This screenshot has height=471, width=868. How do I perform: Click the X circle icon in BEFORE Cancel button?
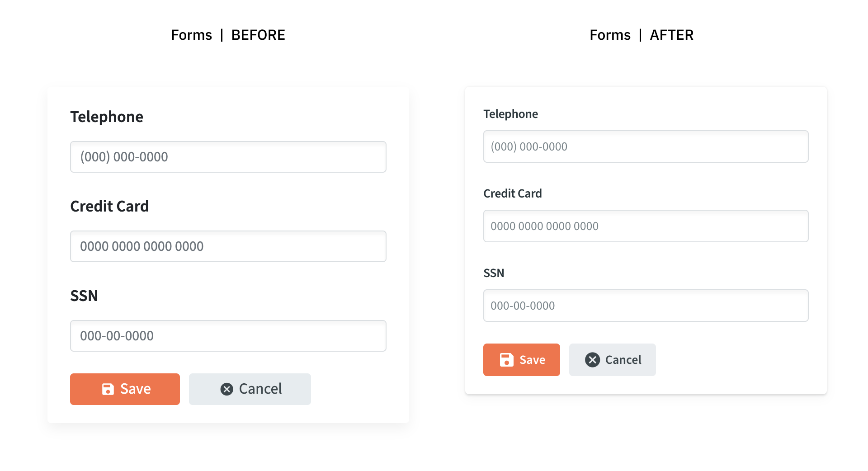pyautogui.click(x=227, y=389)
